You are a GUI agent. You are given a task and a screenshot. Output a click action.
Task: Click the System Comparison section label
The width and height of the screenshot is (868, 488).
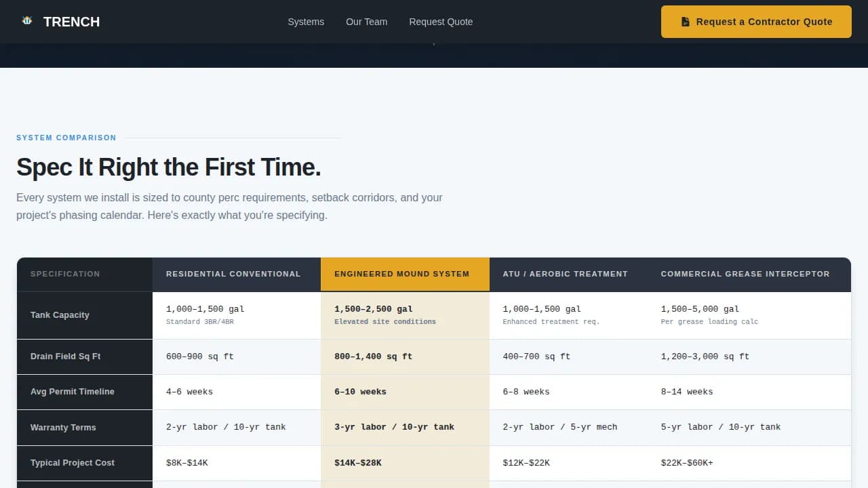tap(66, 138)
